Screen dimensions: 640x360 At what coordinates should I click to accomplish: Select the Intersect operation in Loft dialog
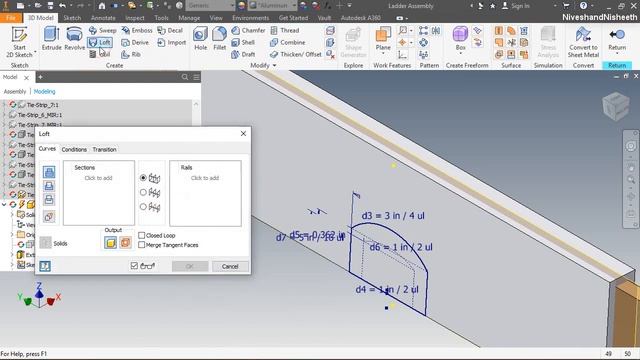click(49, 200)
